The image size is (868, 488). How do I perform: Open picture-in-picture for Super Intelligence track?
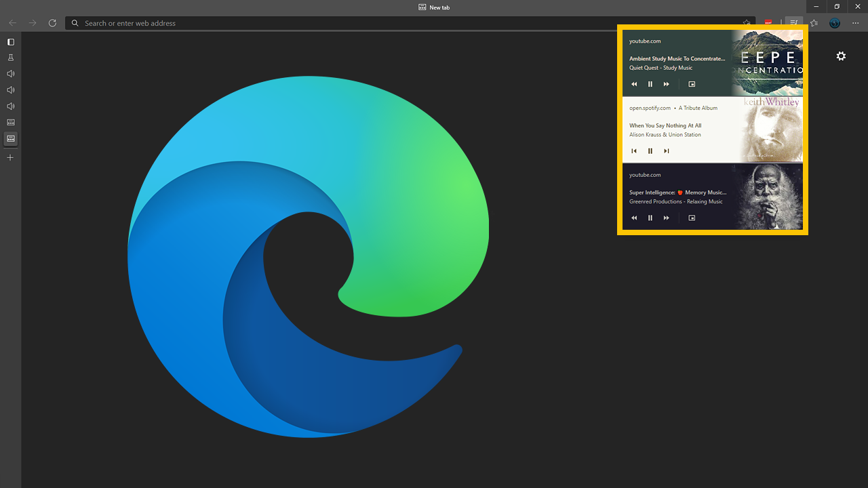(x=692, y=218)
